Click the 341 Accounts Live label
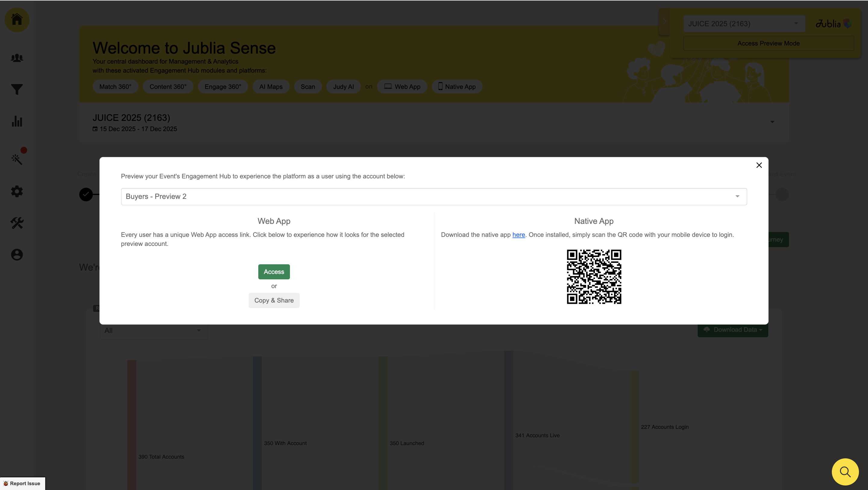 (537, 435)
